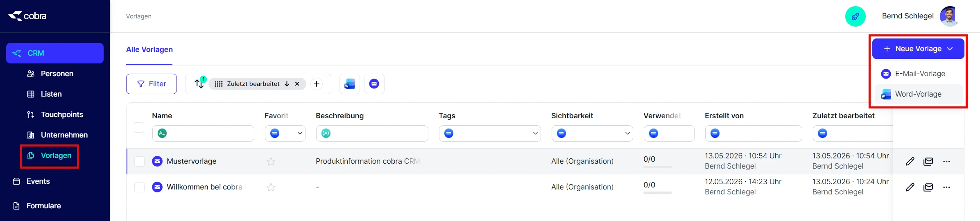Click Mustervorlage e-mail type icon

pyautogui.click(x=157, y=161)
